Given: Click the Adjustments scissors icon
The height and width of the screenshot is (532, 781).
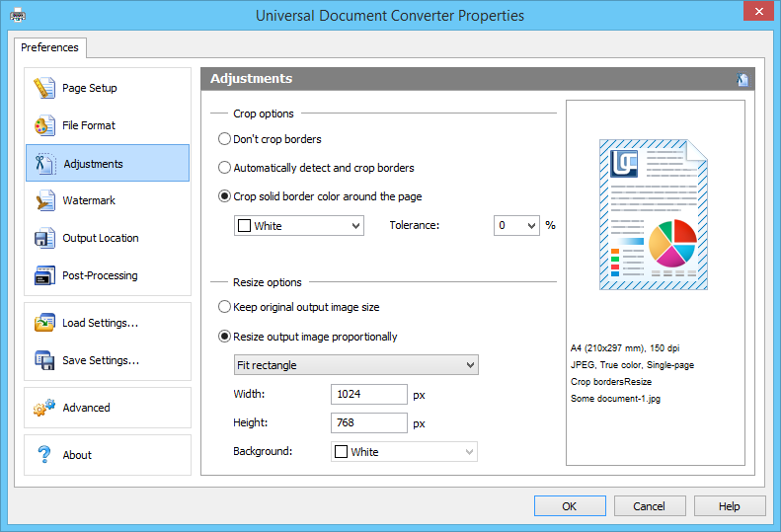Looking at the screenshot, I should (44, 164).
